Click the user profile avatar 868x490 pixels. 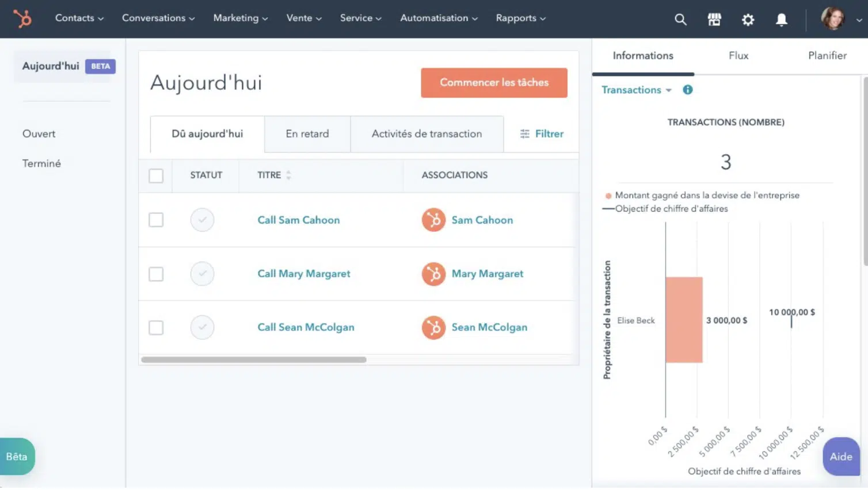point(832,18)
